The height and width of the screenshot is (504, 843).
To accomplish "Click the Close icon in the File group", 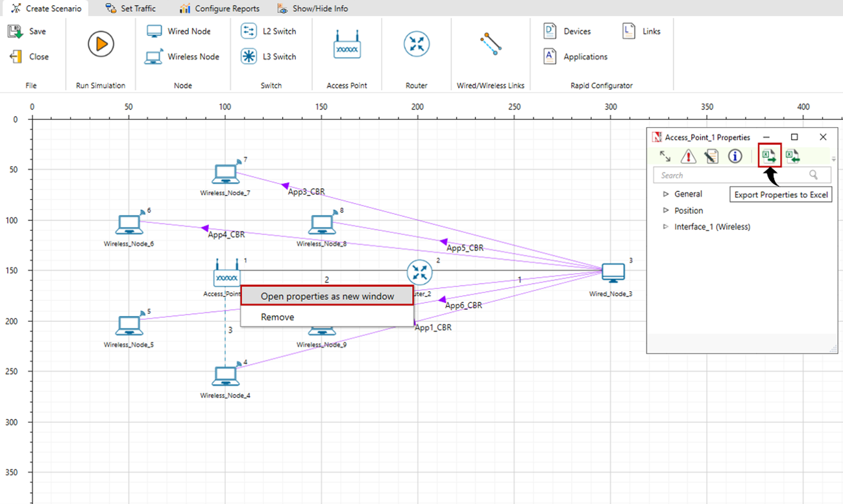I will [16, 56].
